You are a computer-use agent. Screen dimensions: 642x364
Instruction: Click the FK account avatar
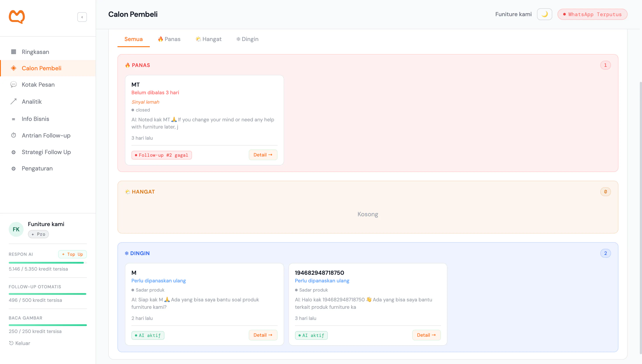point(16,229)
